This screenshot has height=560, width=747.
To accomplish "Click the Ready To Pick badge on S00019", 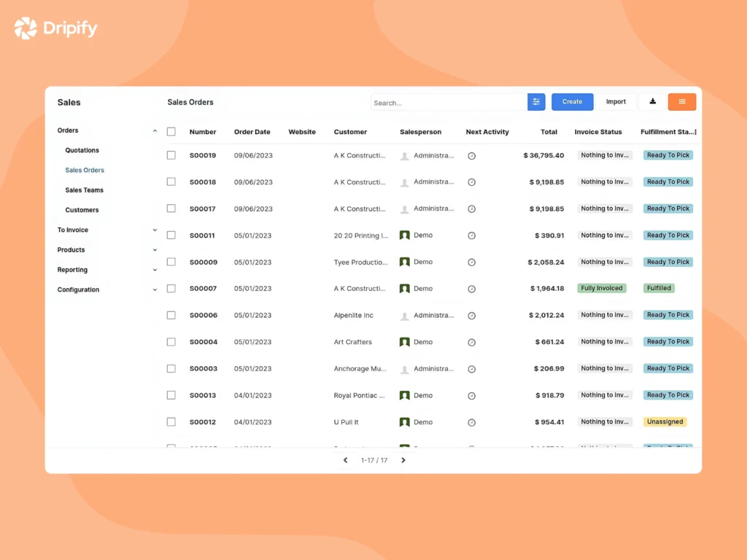I will click(667, 155).
